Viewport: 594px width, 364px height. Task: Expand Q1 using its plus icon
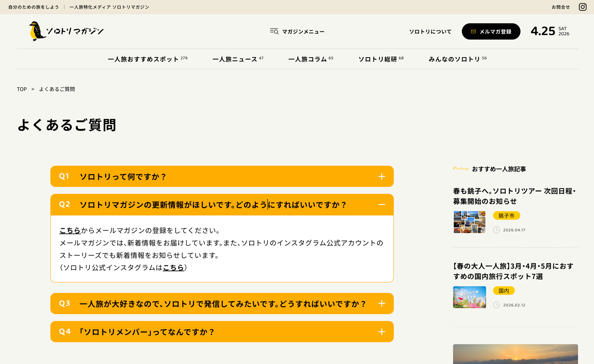pyautogui.click(x=381, y=176)
